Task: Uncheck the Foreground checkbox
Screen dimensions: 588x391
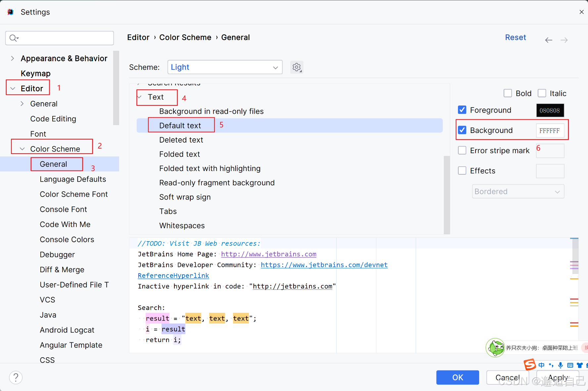Action: pyautogui.click(x=462, y=110)
